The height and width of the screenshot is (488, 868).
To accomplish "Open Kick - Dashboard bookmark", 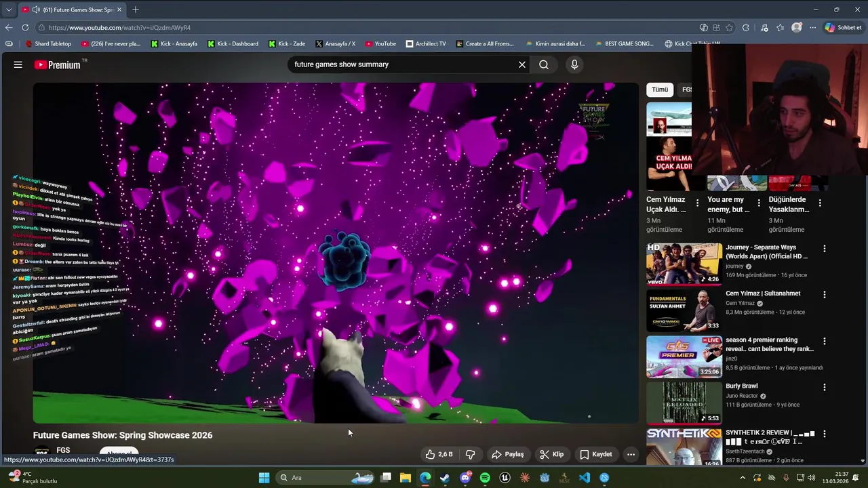I will tap(233, 43).
